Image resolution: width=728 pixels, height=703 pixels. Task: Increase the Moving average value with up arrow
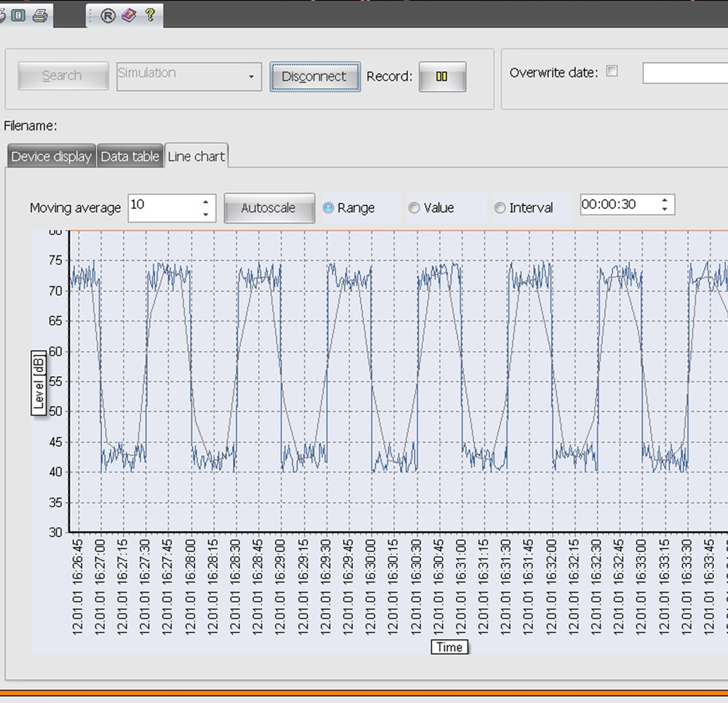[206, 202]
